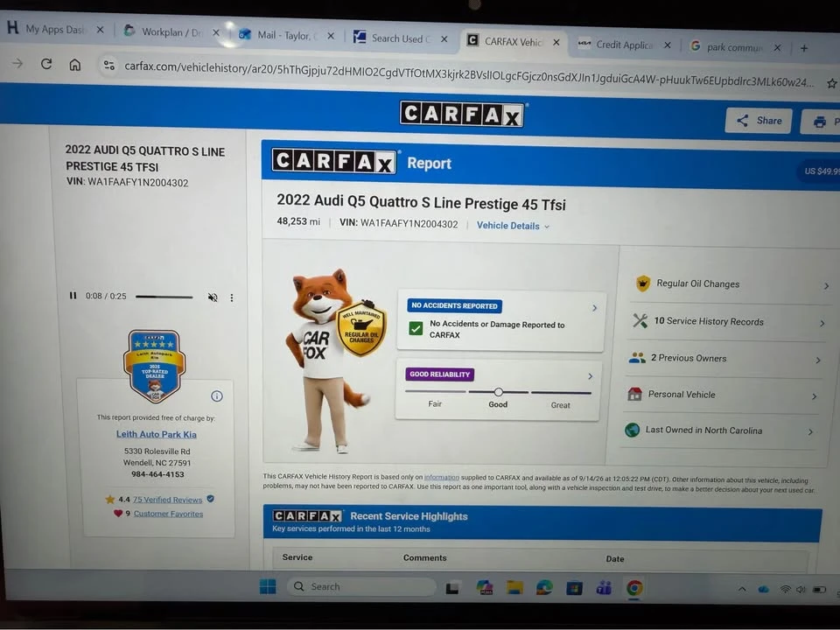Expand the Good Reliability card arrow
The height and width of the screenshot is (630, 840).
coord(590,376)
